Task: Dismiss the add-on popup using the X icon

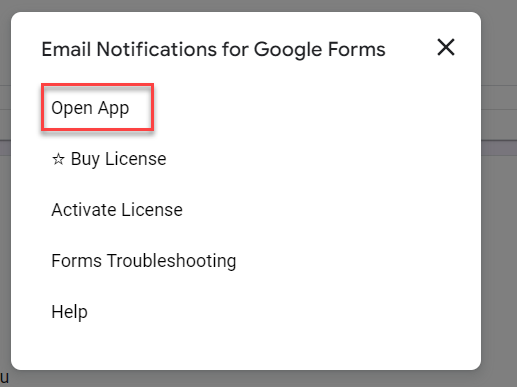Action: click(446, 47)
